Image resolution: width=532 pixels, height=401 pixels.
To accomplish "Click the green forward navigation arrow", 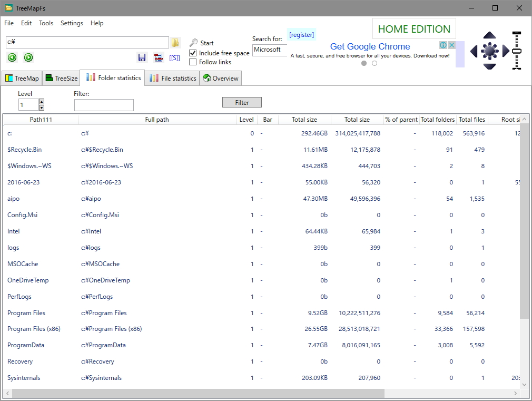I will coord(28,57).
